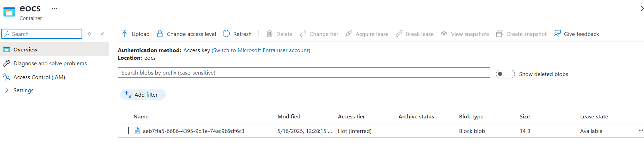Screen dimensions: 644x155
Task: Click the Upload button label
Action: point(140,34)
